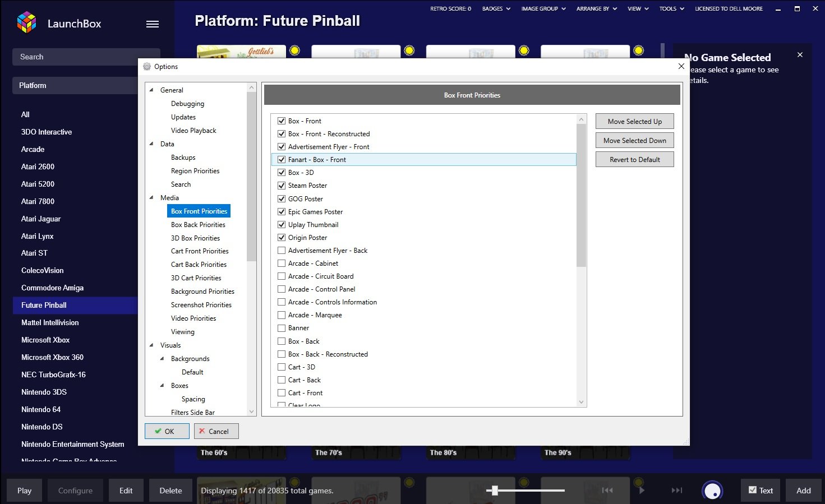Select Box Back Priorities in options tree

pos(198,224)
